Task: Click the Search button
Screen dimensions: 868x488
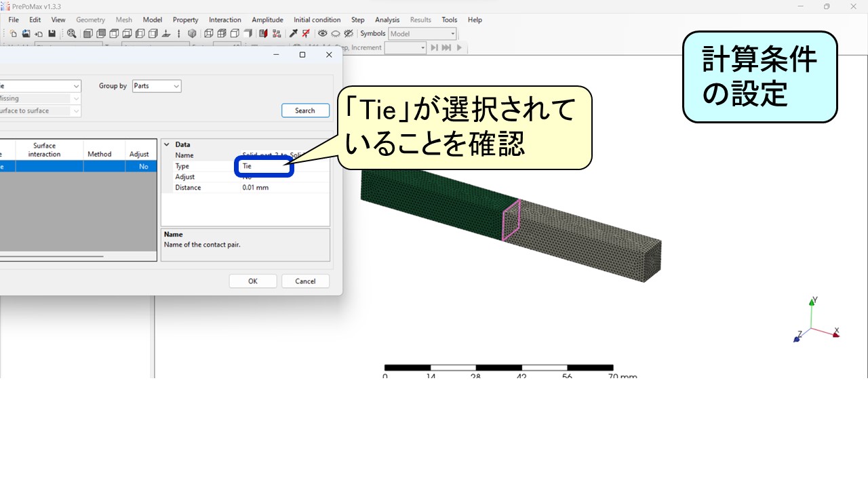Action: tap(305, 110)
